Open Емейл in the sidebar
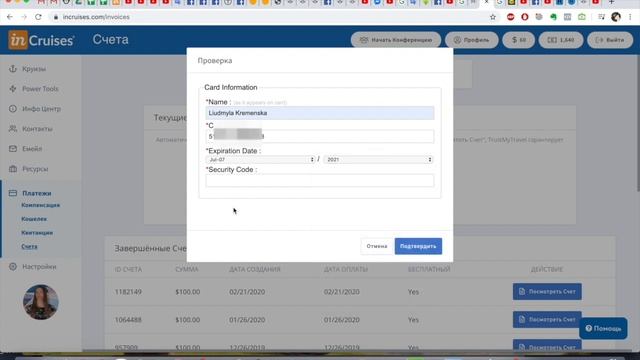Image resolution: width=640 pixels, height=360 pixels. tap(32, 149)
